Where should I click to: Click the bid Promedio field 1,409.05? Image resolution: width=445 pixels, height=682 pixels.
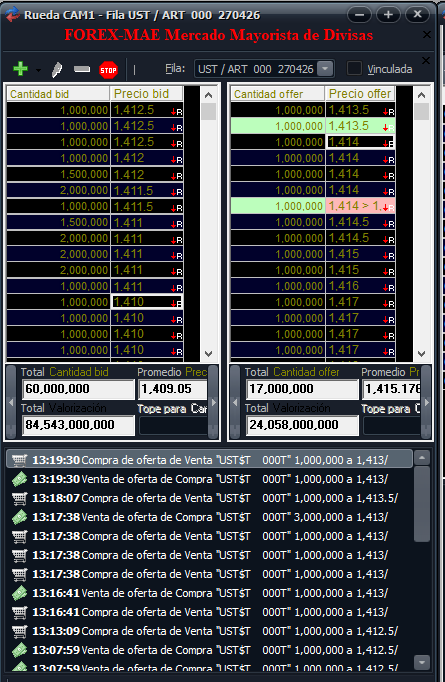pyautogui.click(x=173, y=389)
